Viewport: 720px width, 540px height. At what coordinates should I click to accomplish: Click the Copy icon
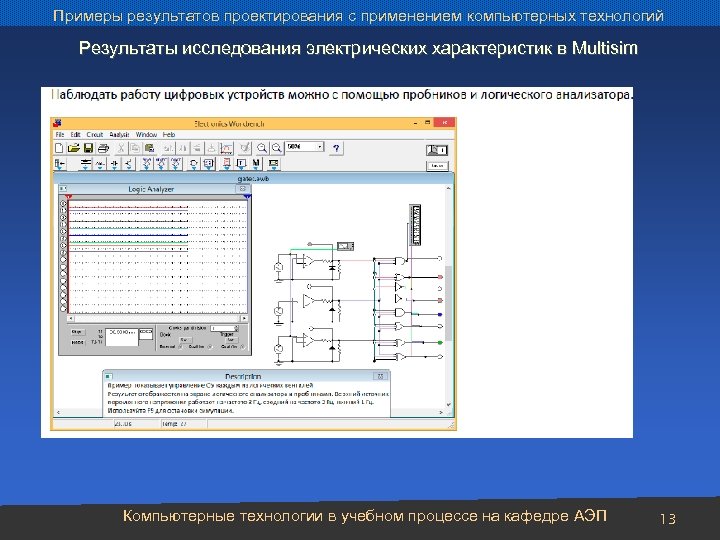coord(135,148)
